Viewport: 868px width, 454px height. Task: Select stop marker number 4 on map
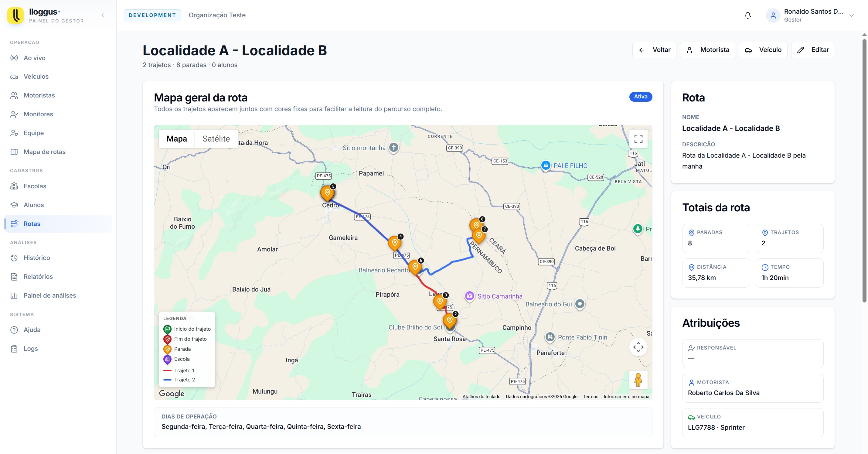pos(395,243)
